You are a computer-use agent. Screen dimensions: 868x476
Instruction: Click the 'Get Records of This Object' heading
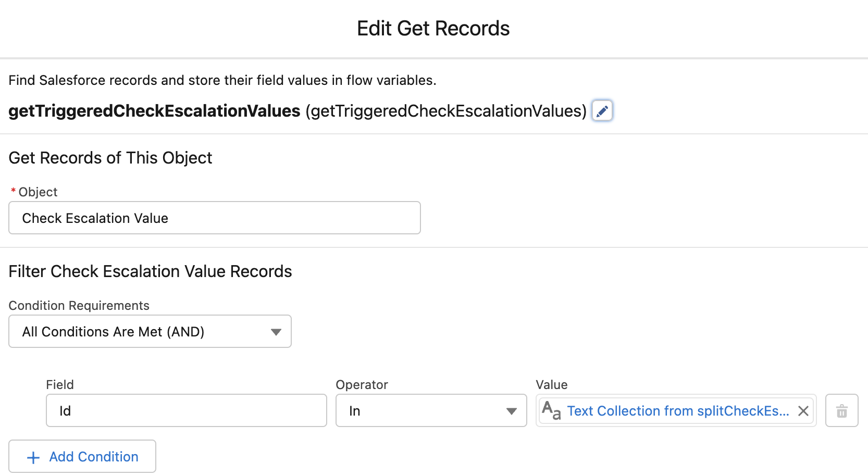point(110,158)
